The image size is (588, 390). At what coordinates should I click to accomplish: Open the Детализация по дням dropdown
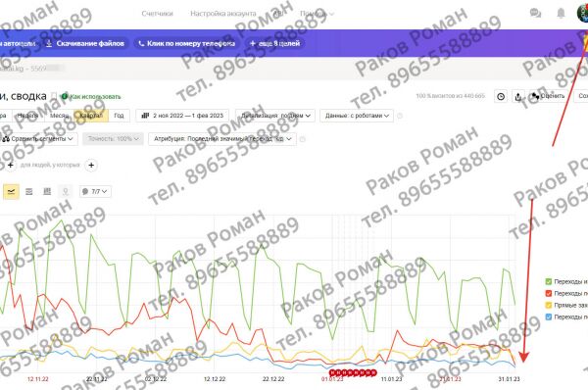pyautogui.click(x=275, y=116)
